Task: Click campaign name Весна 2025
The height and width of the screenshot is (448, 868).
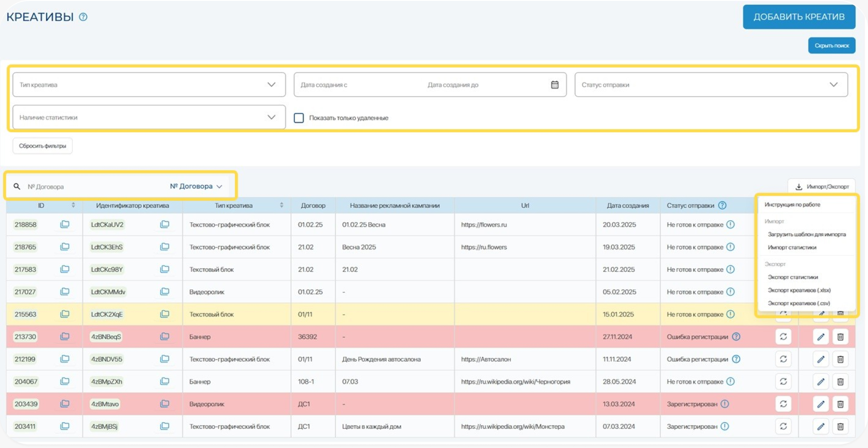Action: click(359, 247)
